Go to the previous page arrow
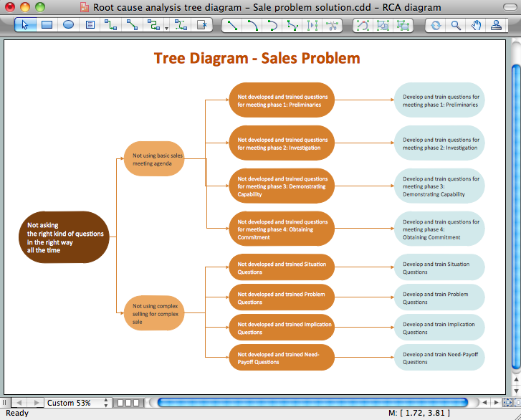Screen dimensions: 521x420 point(19,403)
